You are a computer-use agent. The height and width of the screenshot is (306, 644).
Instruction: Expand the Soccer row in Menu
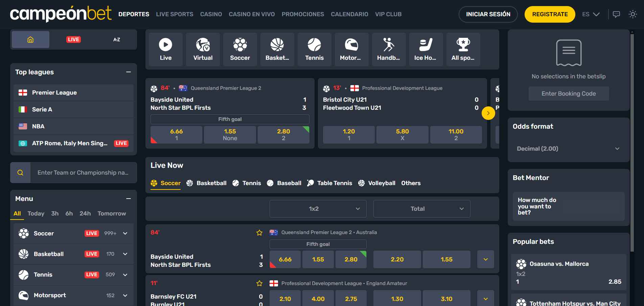[x=125, y=233]
